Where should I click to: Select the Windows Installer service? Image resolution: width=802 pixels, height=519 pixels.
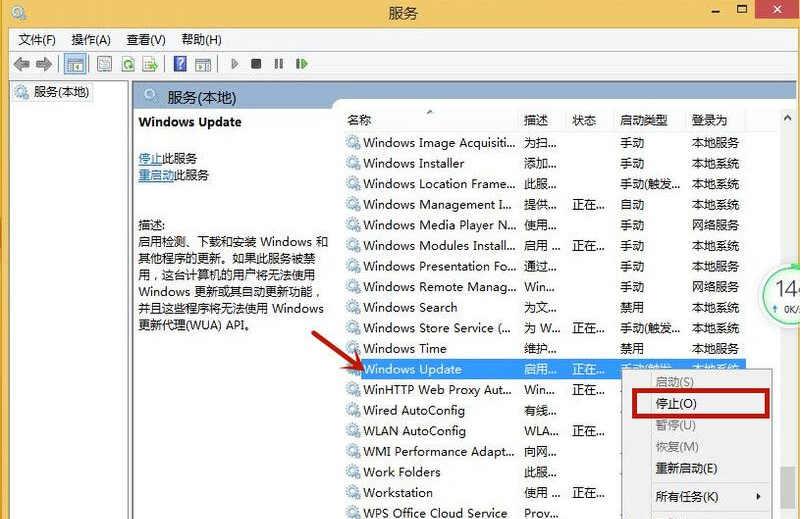pyautogui.click(x=545, y=163)
